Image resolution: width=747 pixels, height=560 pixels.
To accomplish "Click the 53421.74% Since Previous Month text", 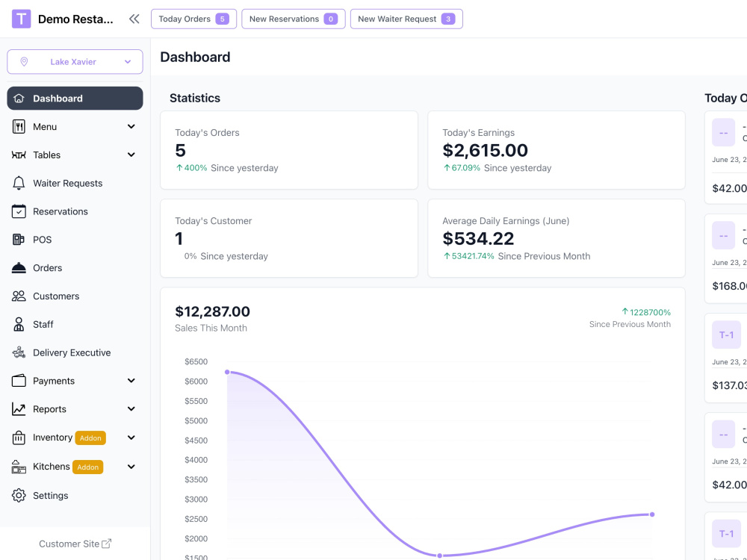I will coord(517,256).
